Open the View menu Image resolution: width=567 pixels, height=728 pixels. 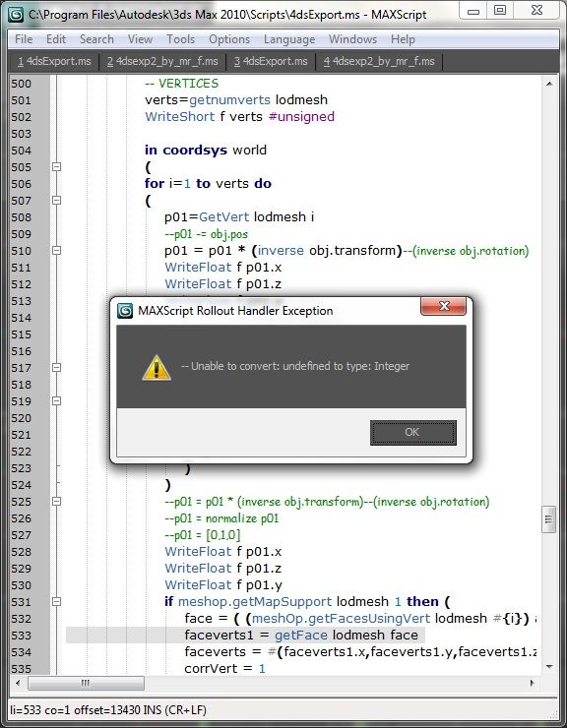pyautogui.click(x=140, y=39)
